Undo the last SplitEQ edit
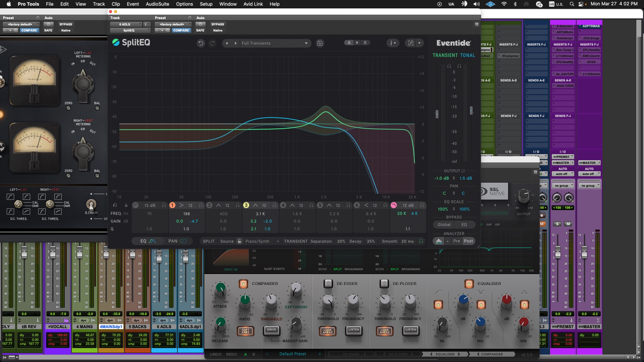 click(x=201, y=43)
